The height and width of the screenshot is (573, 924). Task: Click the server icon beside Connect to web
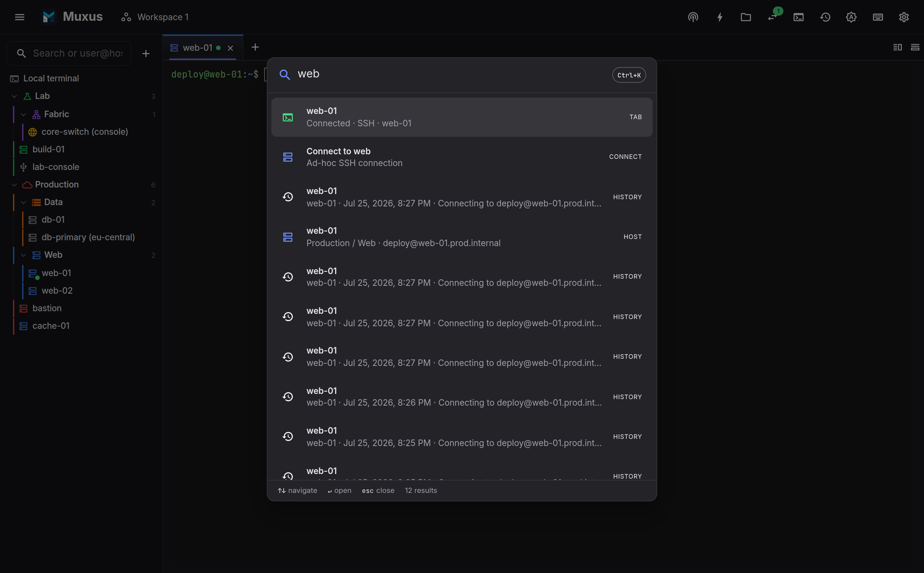point(288,157)
